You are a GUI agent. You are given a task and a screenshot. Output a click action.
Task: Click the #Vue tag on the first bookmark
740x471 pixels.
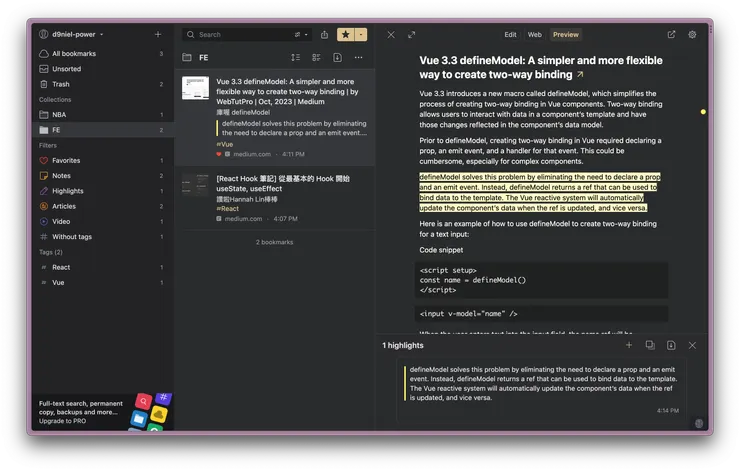point(225,144)
